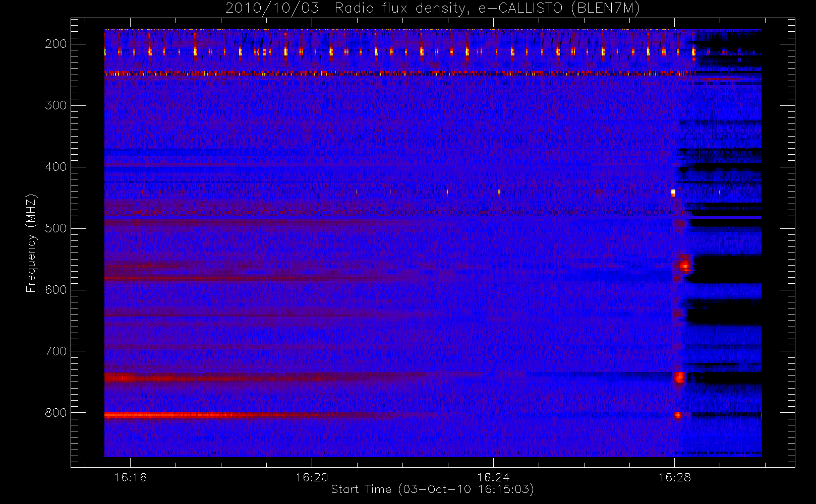This screenshot has width=816, height=504.
Task: Click the 200 frequency tick label
Action: (56, 44)
